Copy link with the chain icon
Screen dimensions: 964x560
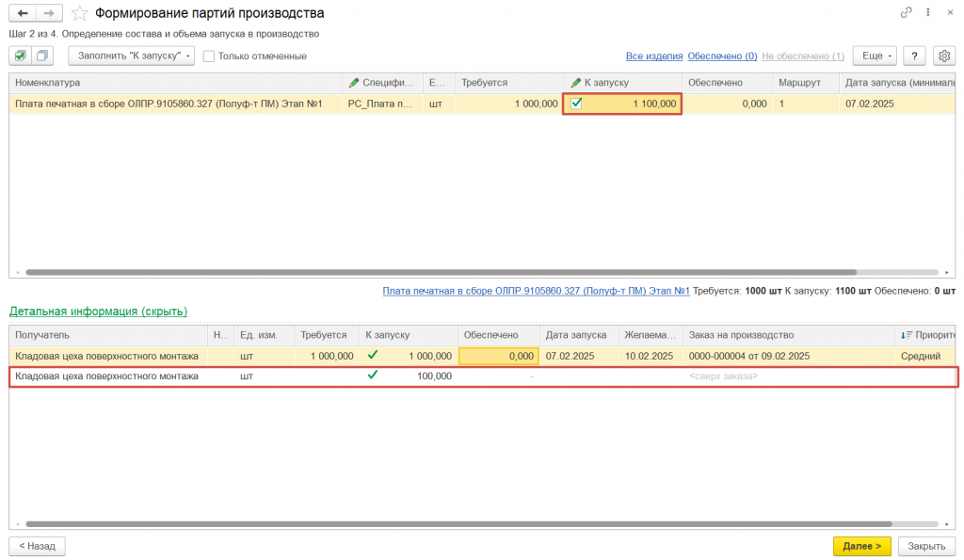tap(906, 12)
